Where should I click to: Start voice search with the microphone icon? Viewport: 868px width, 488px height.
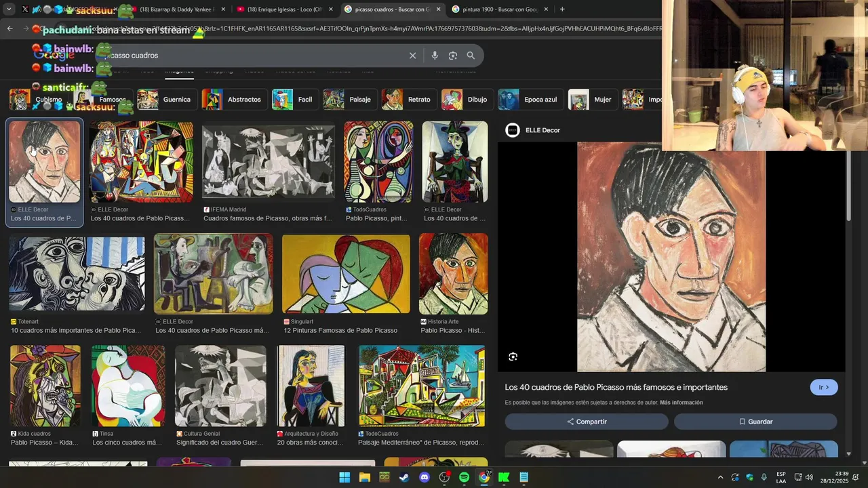click(435, 56)
